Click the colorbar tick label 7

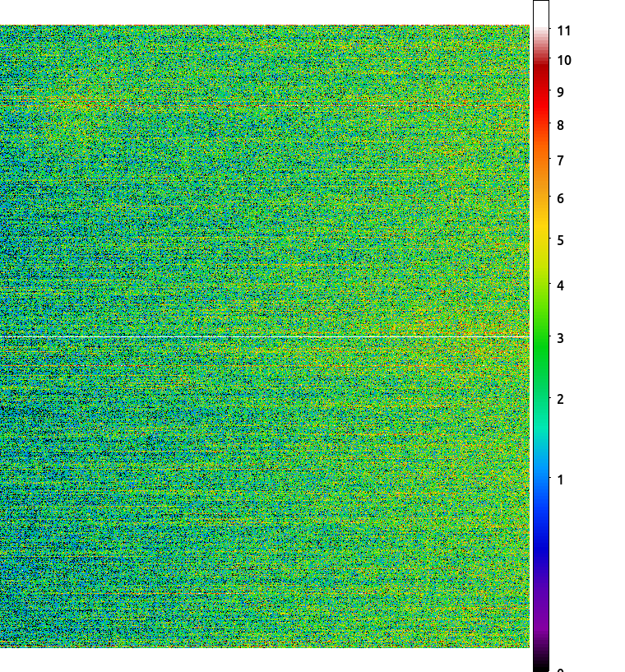click(x=560, y=160)
